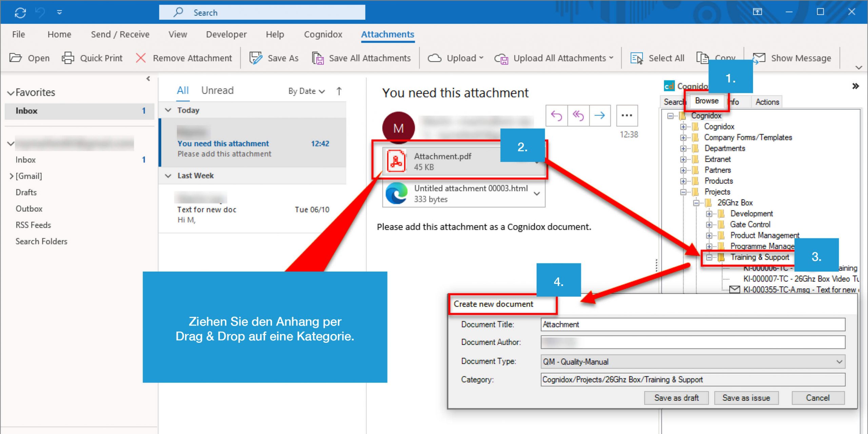Screen dimensions: 868x434
Task: Click Save as draft button
Action: (x=676, y=398)
